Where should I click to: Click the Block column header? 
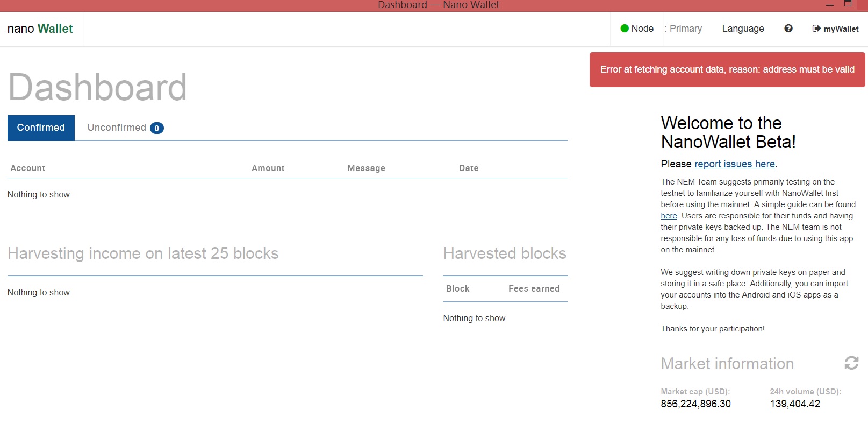click(x=458, y=288)
